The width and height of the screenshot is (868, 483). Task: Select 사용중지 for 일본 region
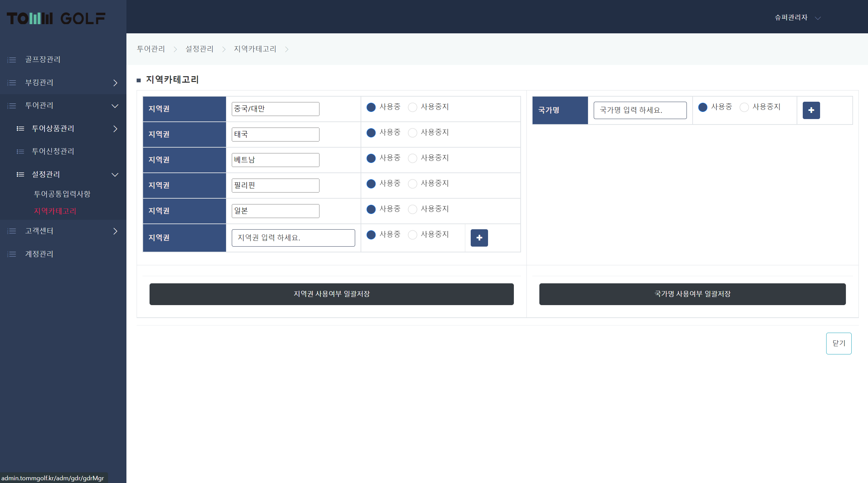[412, 209]
